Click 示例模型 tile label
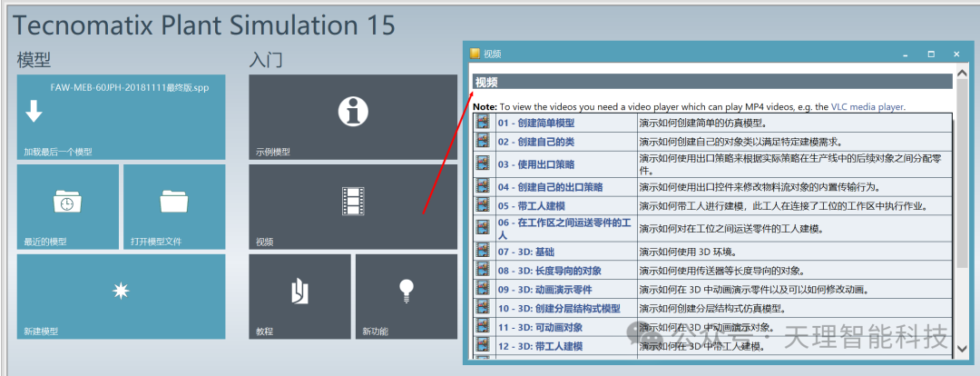Image resolution: width=980 pixels, height=376 pixels. (x=272, y=152)
